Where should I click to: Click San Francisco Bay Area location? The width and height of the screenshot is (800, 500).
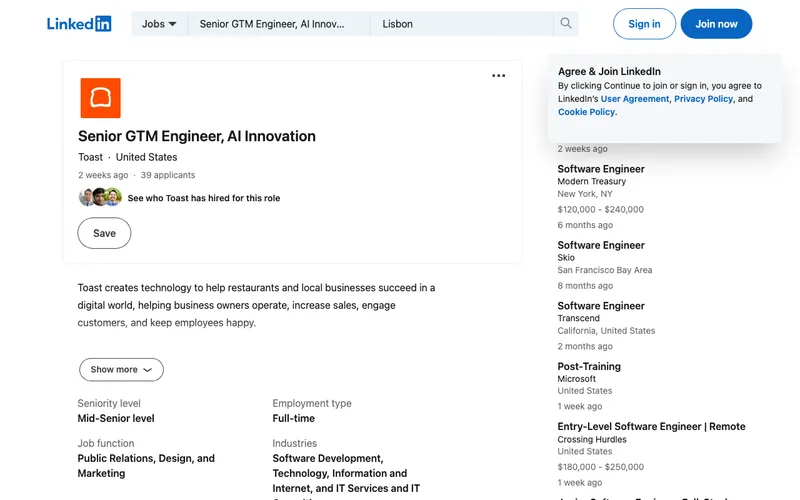(x=605, y=270)
